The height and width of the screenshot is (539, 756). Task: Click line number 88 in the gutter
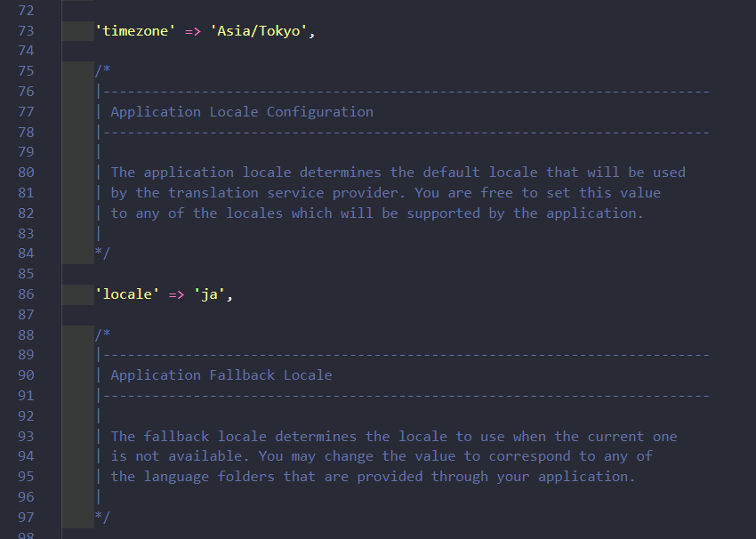coord(26,334)
